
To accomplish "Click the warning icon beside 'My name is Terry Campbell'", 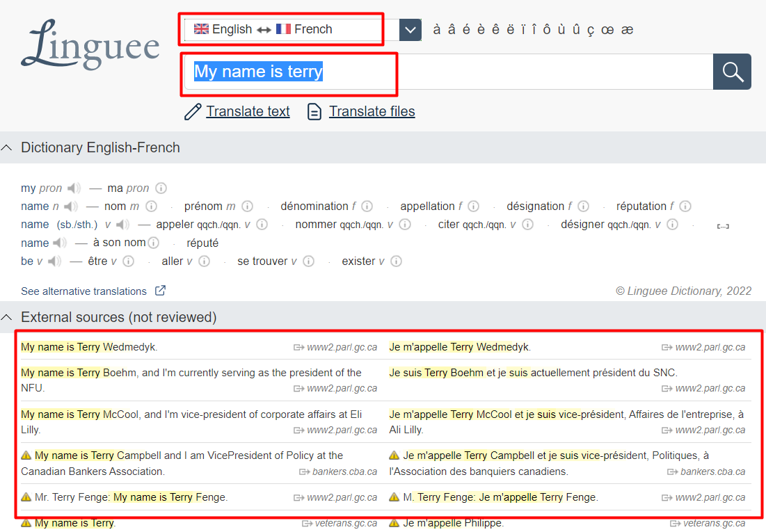I will pos(26,456).
